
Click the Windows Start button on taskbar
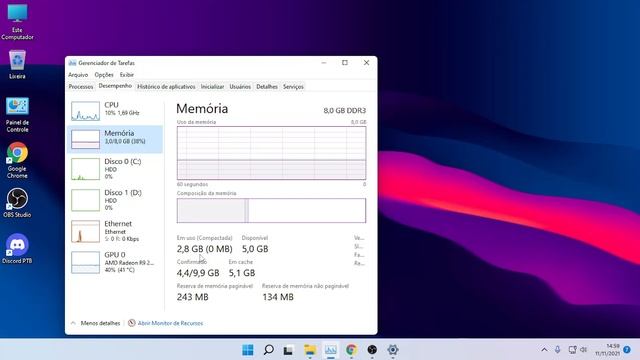pos(248,350)
